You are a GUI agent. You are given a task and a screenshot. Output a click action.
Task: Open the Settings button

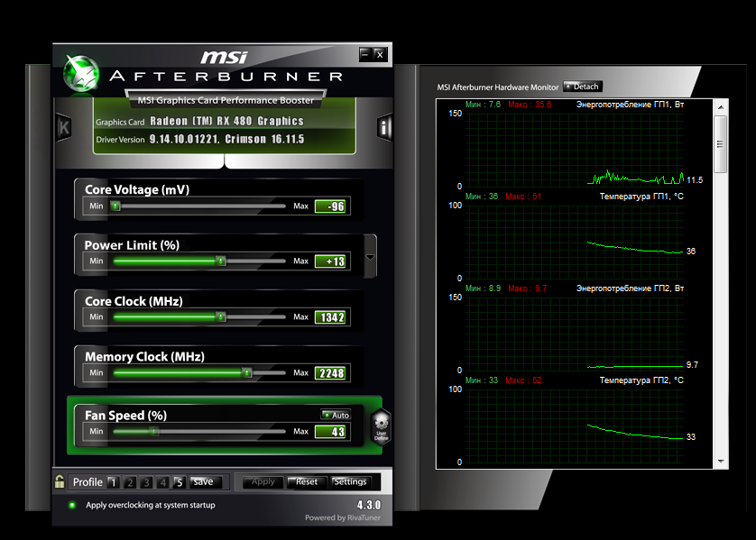pos(351,481)
